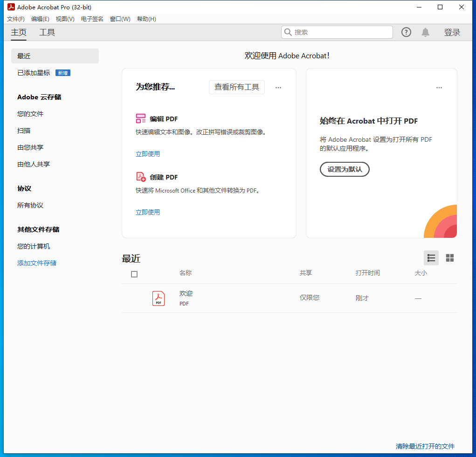Click 清除最近打开的文件 link
This screenshot has width=476, height=457.
425,446
